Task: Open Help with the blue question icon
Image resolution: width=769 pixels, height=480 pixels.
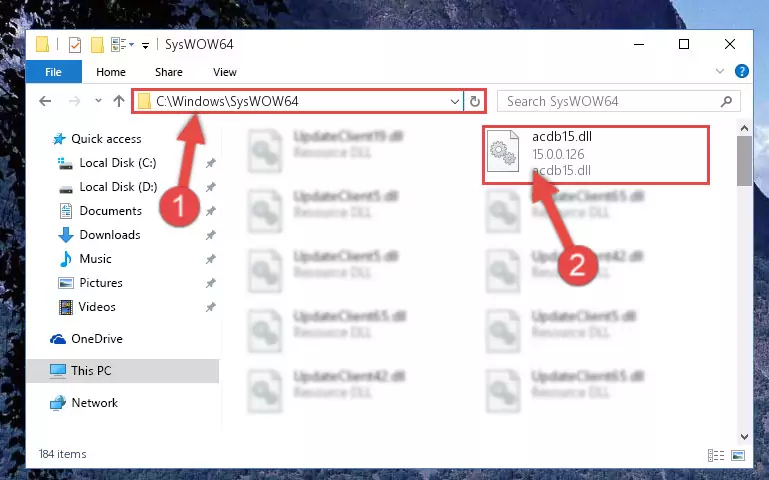Action: point(742,72)
